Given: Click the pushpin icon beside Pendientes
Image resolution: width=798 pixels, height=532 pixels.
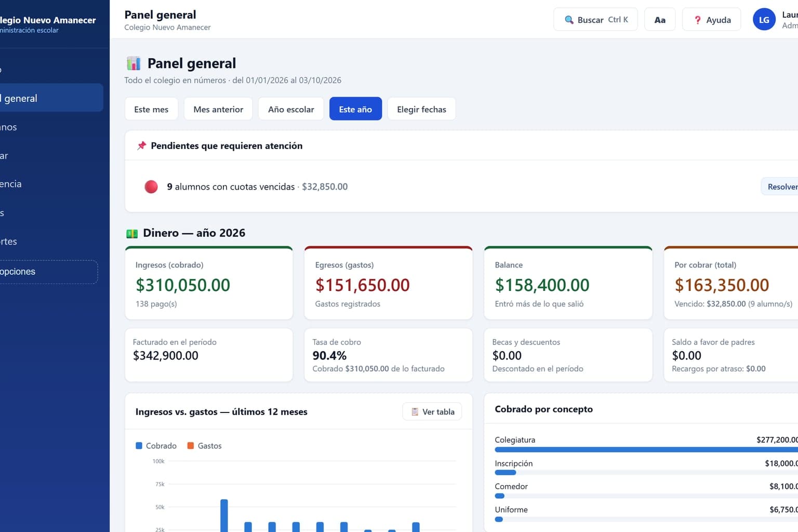Looking at the screenshot, I should [141, 145].
